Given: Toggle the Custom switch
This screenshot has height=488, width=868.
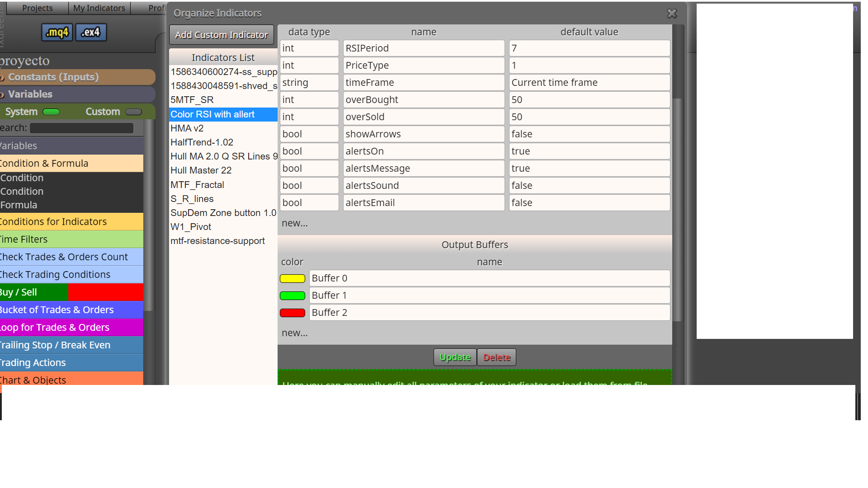Looking at the screenshot, I should (133, 112).
